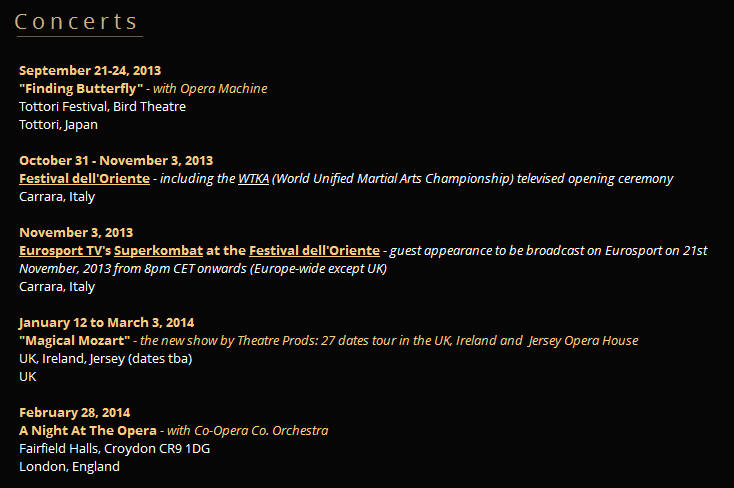Viewport: 734px width, 488px height.
Task: Click the February 28, 2014 date heading
Action: click(x=74, y=413)
